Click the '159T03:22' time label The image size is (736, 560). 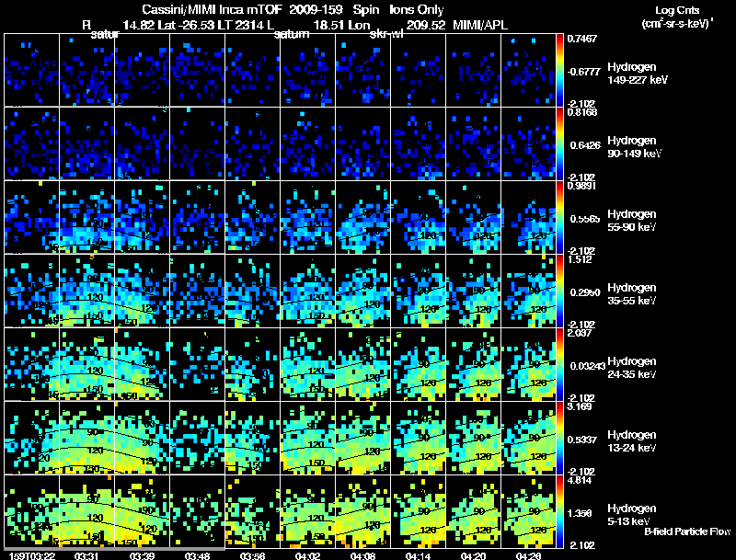(32, 555)
